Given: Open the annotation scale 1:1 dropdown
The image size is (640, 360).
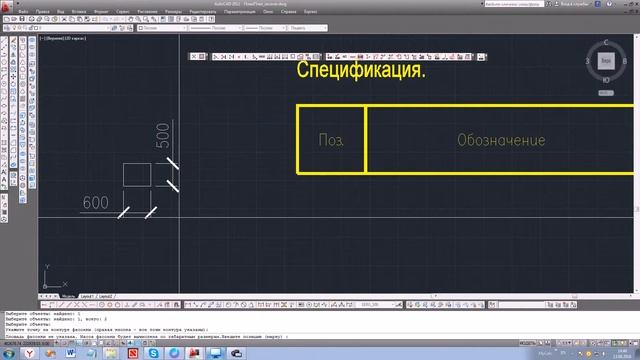Looking at the screenshot, I should pyautogui.click(x=563, y=343).
